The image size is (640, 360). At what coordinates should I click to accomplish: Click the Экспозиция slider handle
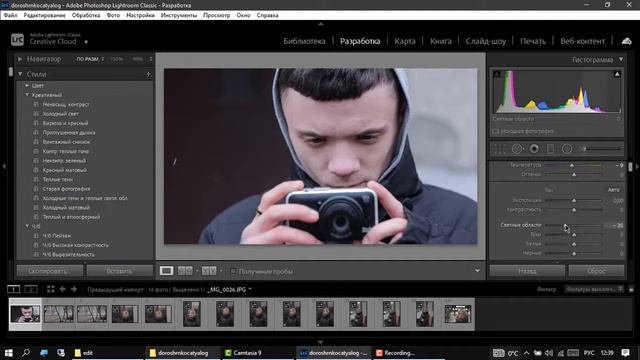coord(574,200)
